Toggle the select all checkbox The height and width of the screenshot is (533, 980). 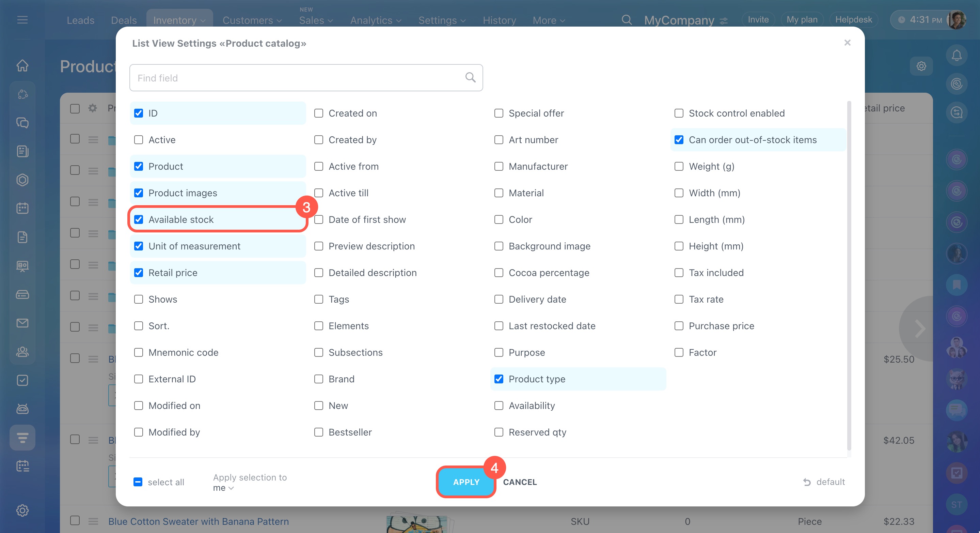pos(138,482)
